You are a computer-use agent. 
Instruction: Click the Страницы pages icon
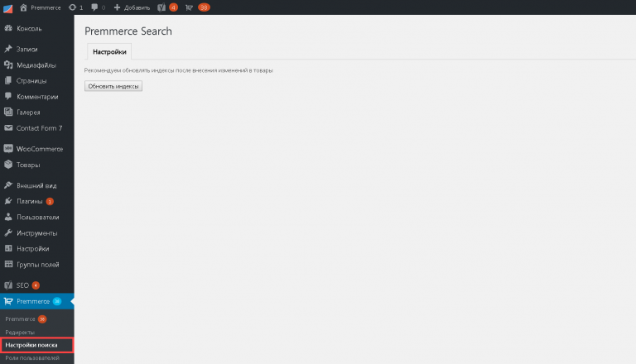pos(8,80)
